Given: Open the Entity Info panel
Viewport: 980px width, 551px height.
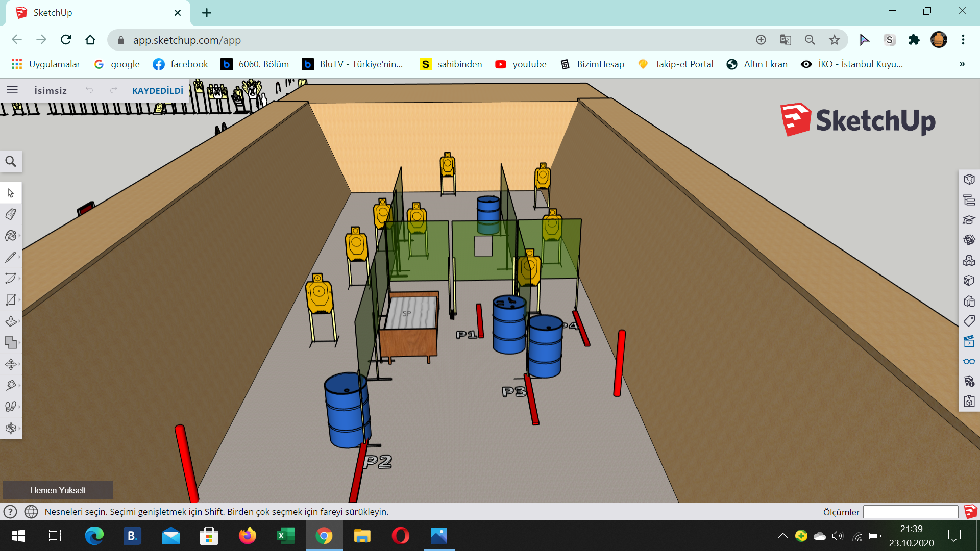Looking at the screenshot, I should [x=969, y=180].
